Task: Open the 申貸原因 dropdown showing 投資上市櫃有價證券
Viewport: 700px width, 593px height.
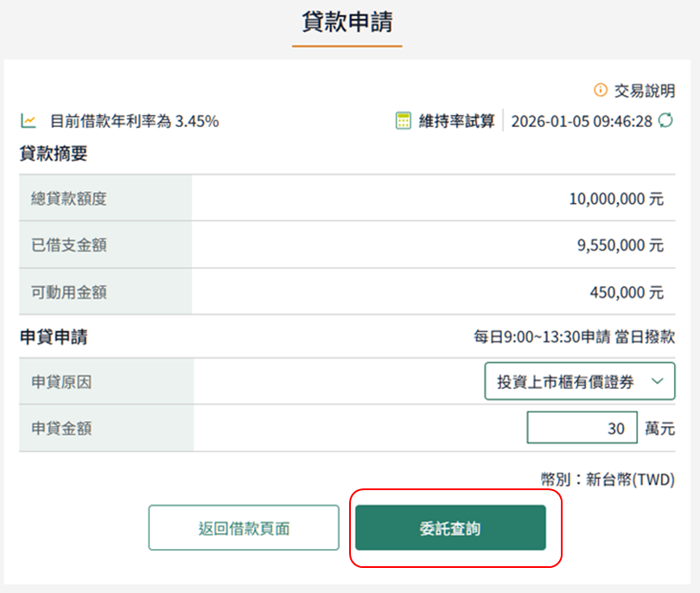Action: click(579, 381)
